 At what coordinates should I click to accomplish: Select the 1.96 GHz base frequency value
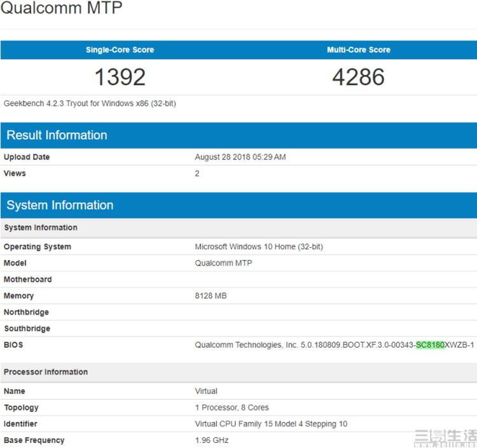click(x=212, y=440)
